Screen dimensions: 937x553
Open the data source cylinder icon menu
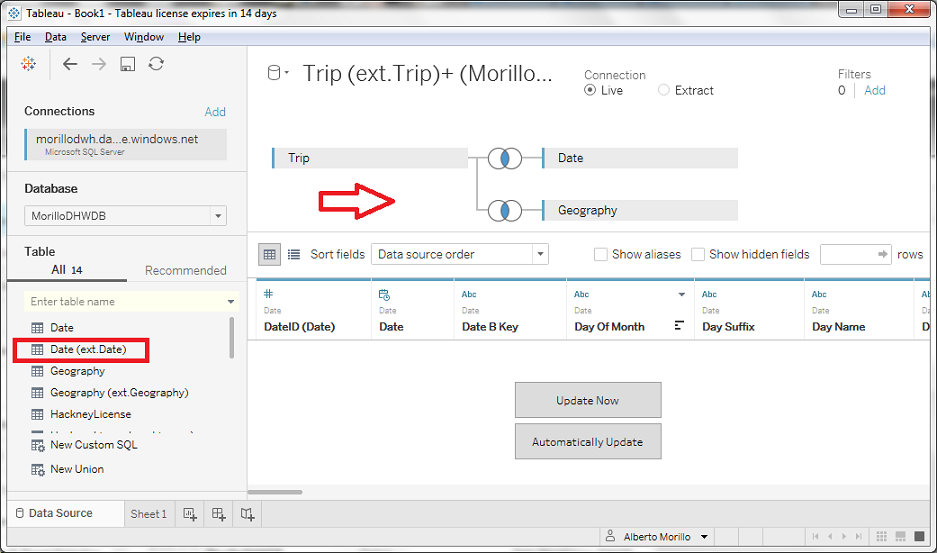coord(277,73)
